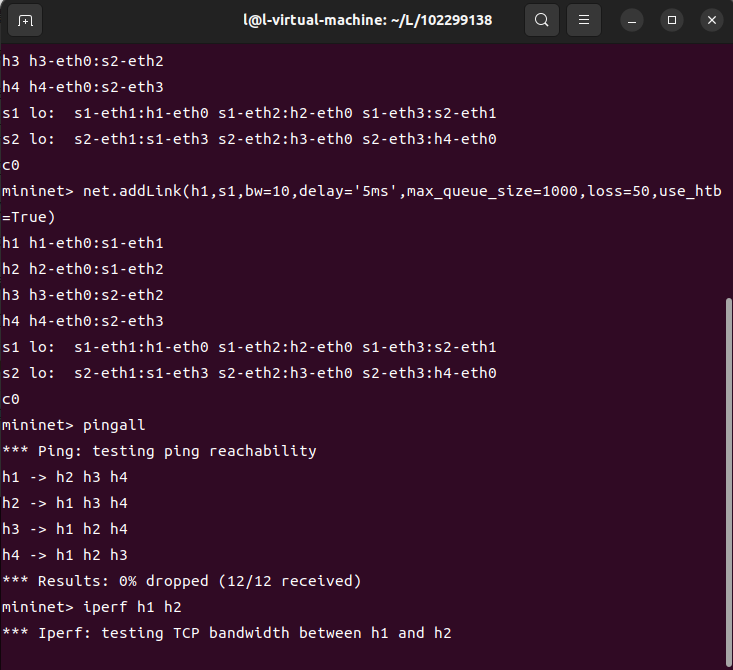This screenshot has height=670, width=733.
Task: Click the "h2 -> h1 h3 h4" ping line
Action: 65,503
